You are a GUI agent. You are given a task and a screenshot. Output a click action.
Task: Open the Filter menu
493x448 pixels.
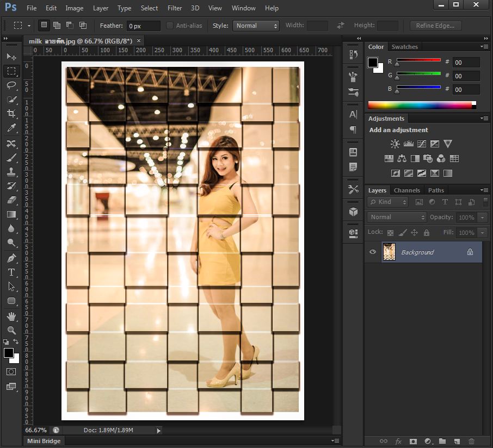coord(175,8)
